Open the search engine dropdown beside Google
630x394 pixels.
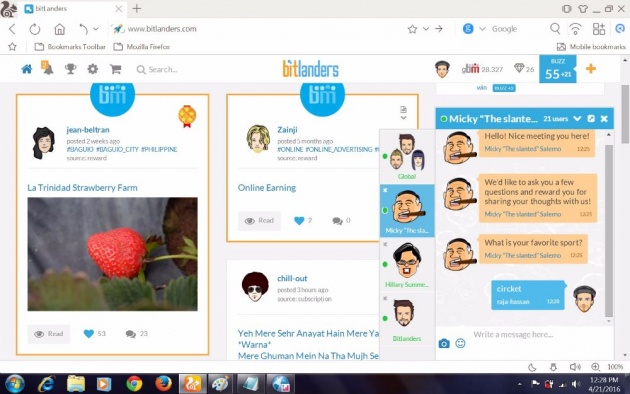[483, 29]
